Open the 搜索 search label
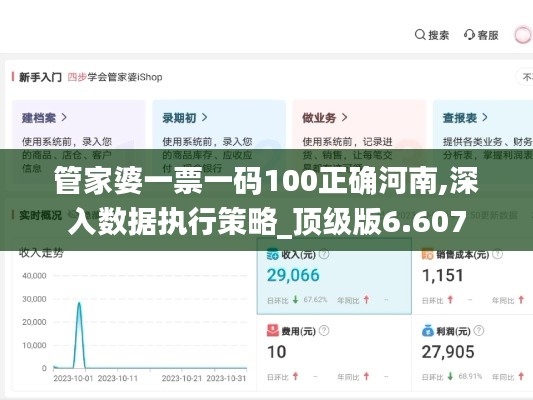The height and width of the screenshot is (400, 533). pyautogui.click(x=439, y=35)
